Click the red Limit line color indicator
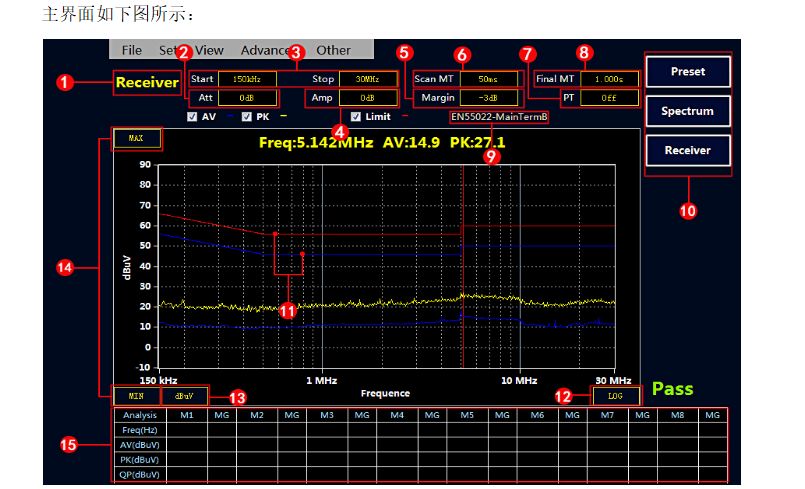805x489 pixels. (x=405, y=117)
